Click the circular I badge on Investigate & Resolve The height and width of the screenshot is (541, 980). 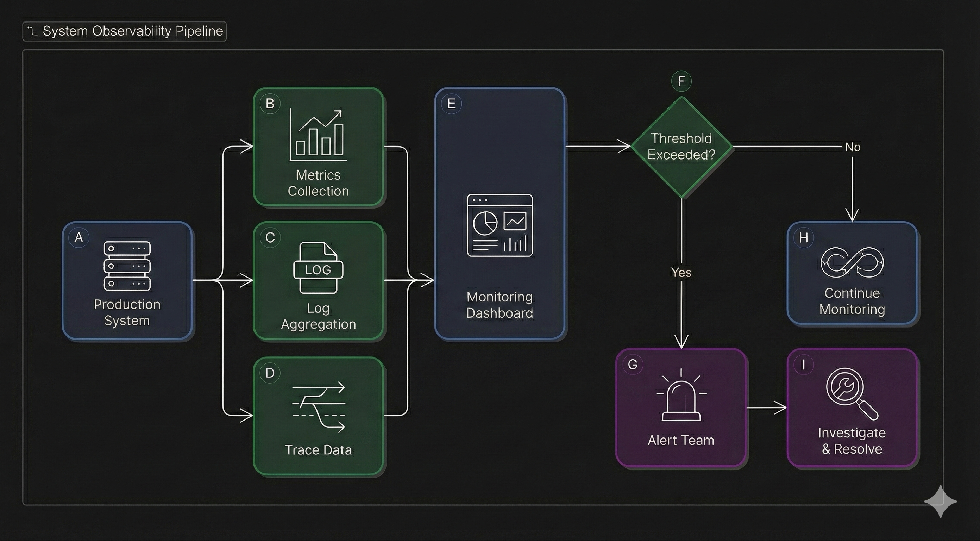(x=803, y=364)
